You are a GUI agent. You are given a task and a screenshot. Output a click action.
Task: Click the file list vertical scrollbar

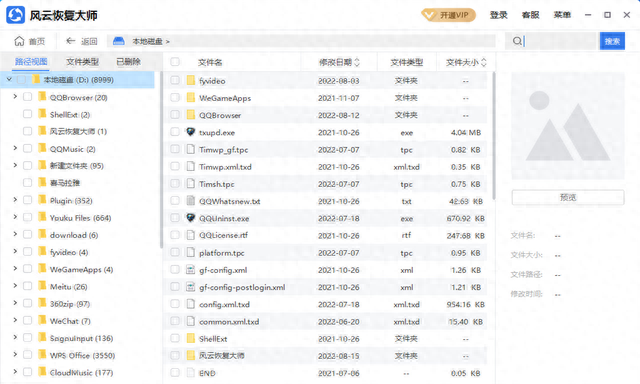pos(494,136)
